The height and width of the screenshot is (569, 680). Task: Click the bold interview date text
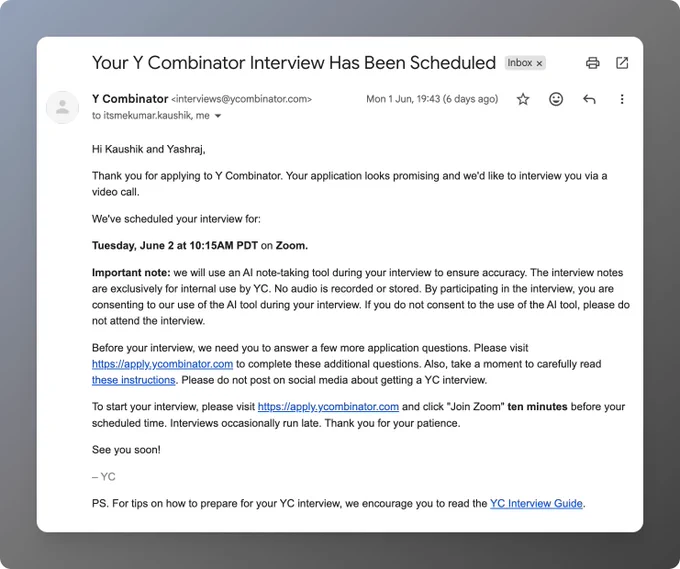175,245
